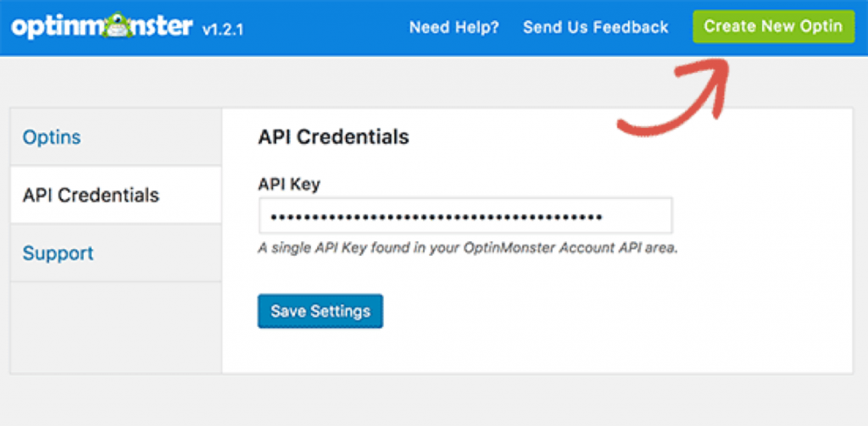868x426 pixels.
Task: Focus the masked API Key field
Action: tap(465, 216)
